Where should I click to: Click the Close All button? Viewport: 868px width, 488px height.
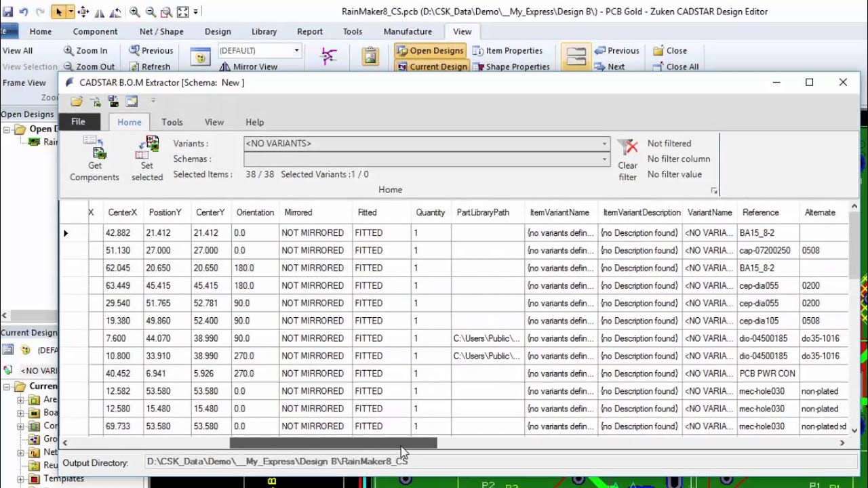(x=675, y=66)
